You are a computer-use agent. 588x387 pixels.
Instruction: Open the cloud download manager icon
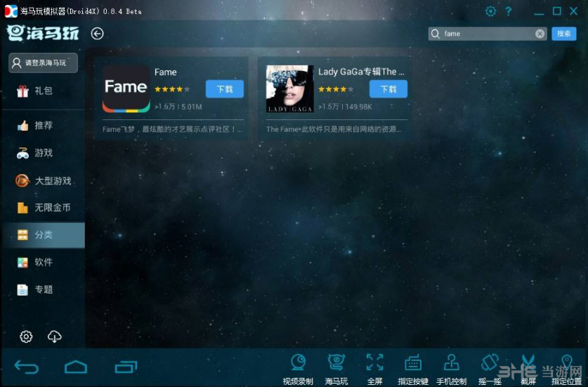click(55, 336)
